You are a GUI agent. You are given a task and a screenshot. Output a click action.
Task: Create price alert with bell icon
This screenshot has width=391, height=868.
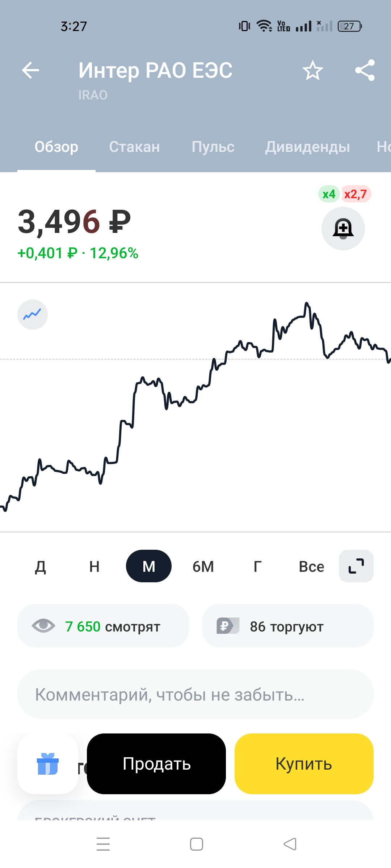click(x=343, y=229)
